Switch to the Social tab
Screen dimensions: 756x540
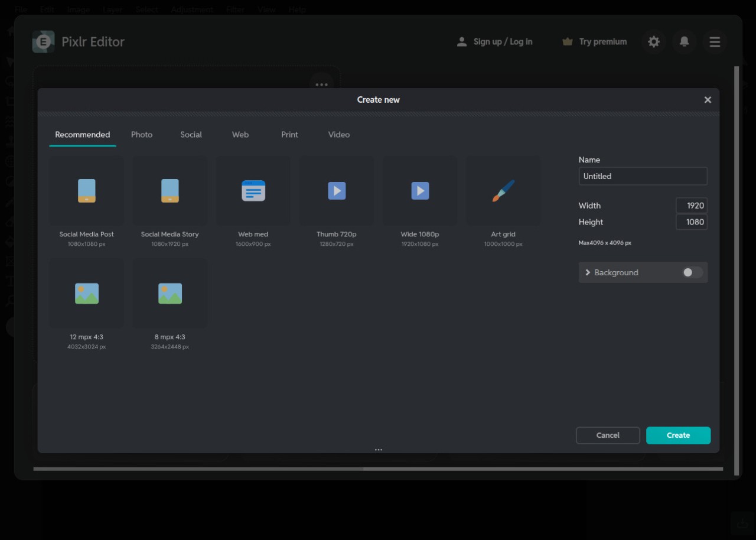[191, 135]
